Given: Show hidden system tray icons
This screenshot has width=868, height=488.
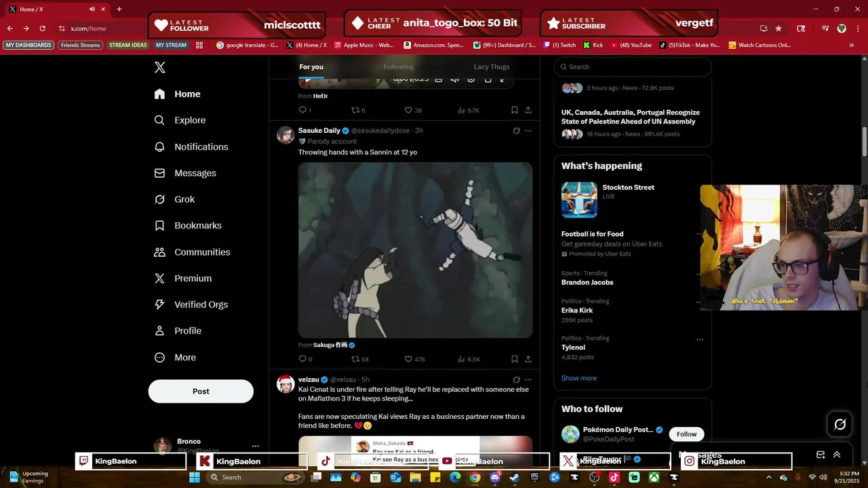Looking at the screenshot, I should click(769, 477).
